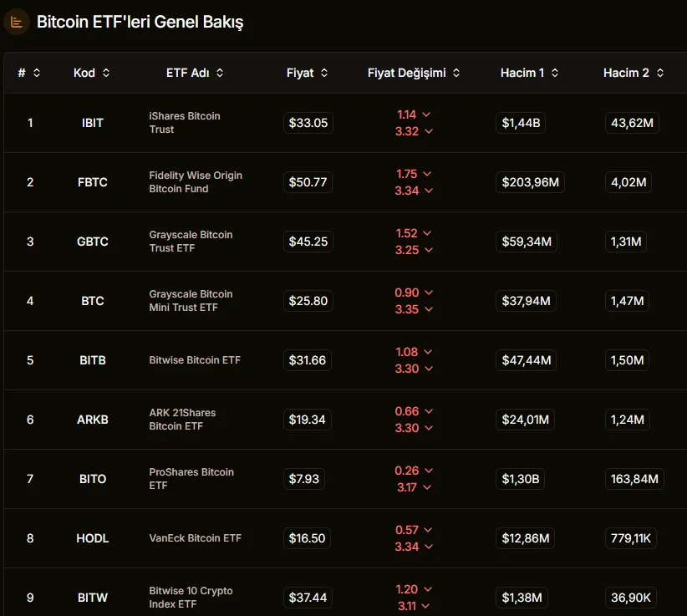Click the $1,30B volume badge for BITO
This screenshot has height=616, width=687.
(x=521, y=479)
